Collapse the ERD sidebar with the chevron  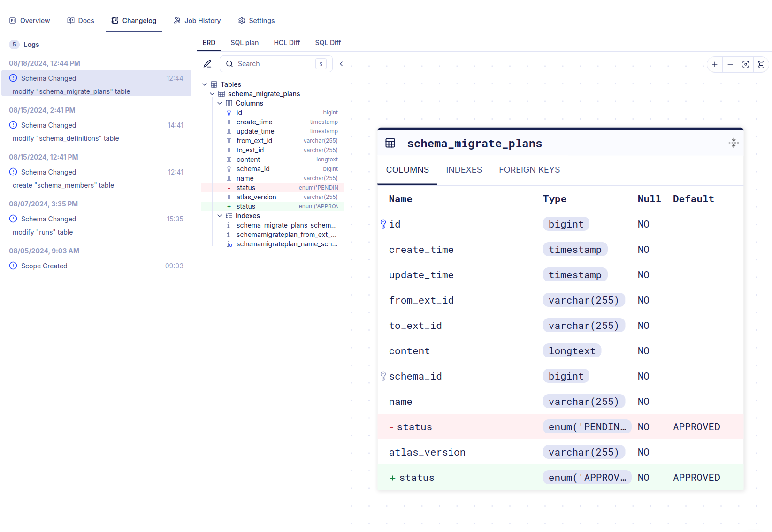pos(341,63)
